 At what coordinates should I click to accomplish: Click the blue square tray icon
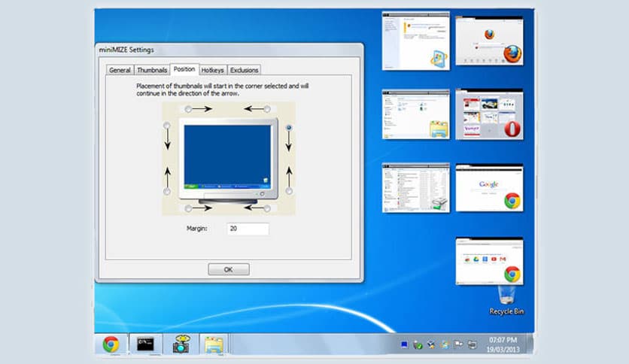pos(404,344)
